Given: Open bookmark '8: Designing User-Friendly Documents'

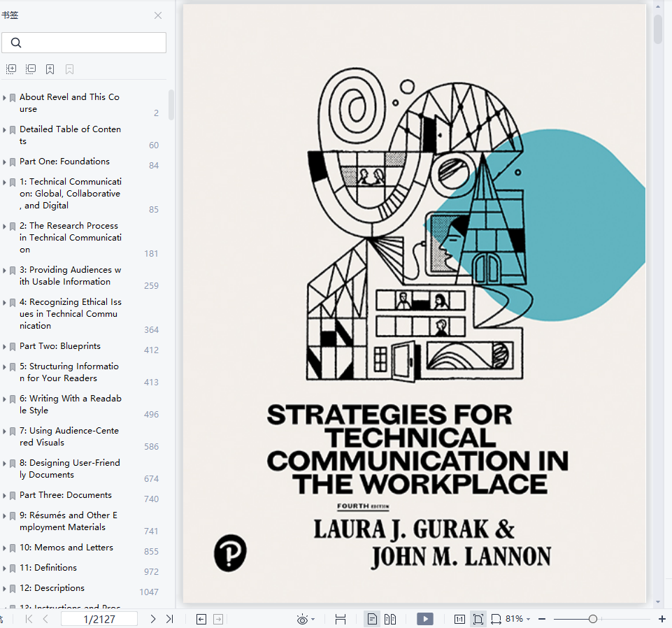Looking at the screenshot, I should [x=70, y=469].
